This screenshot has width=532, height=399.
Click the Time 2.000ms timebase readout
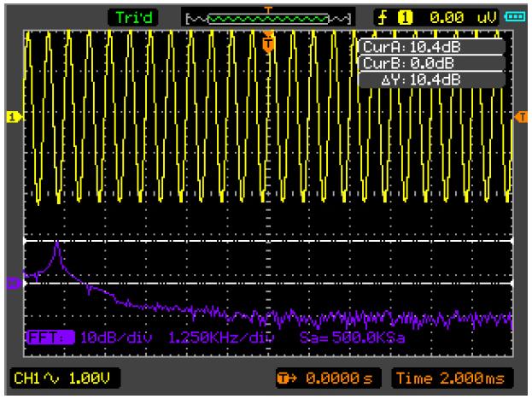pos(451,378)
